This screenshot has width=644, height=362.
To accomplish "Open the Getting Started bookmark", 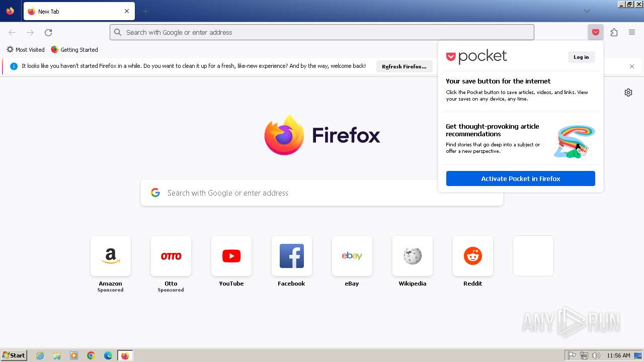I will click(74, 50).
